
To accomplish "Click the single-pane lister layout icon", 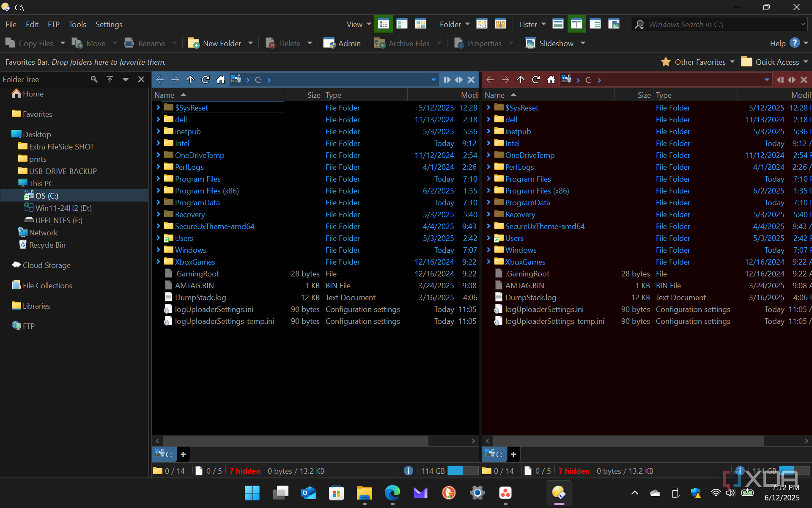I will coord(558,24).
